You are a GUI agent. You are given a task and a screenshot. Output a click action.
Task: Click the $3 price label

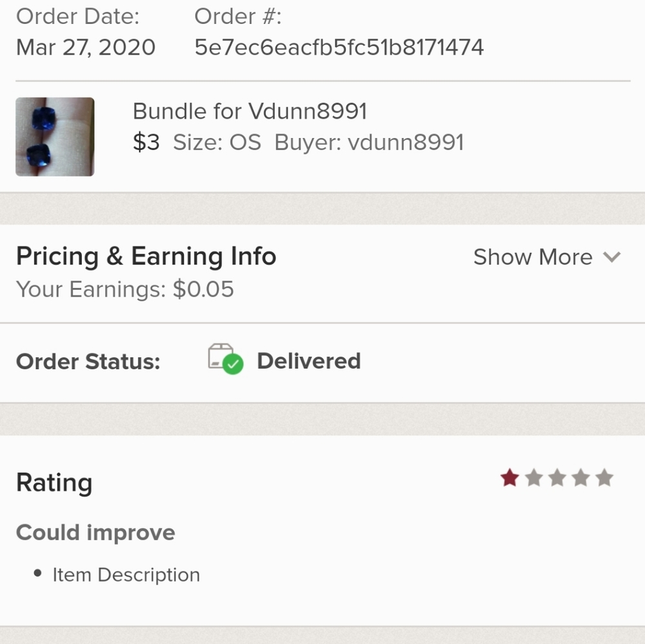point(146,143)
